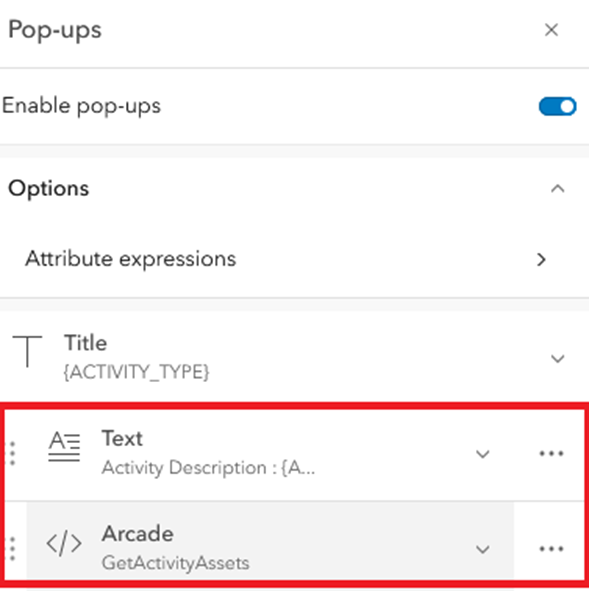Click the Title T icon
This screenshot has width=589, height=591.
[27, 351]
